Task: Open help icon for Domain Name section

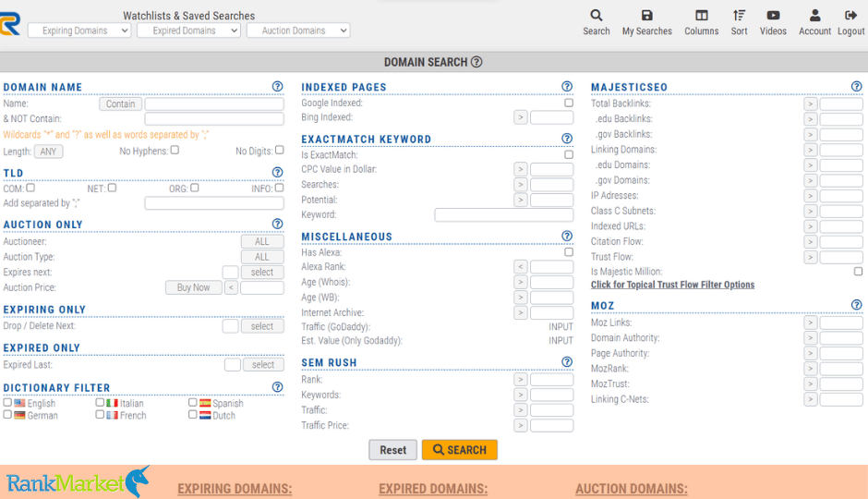Action: (x=277, y=86)
